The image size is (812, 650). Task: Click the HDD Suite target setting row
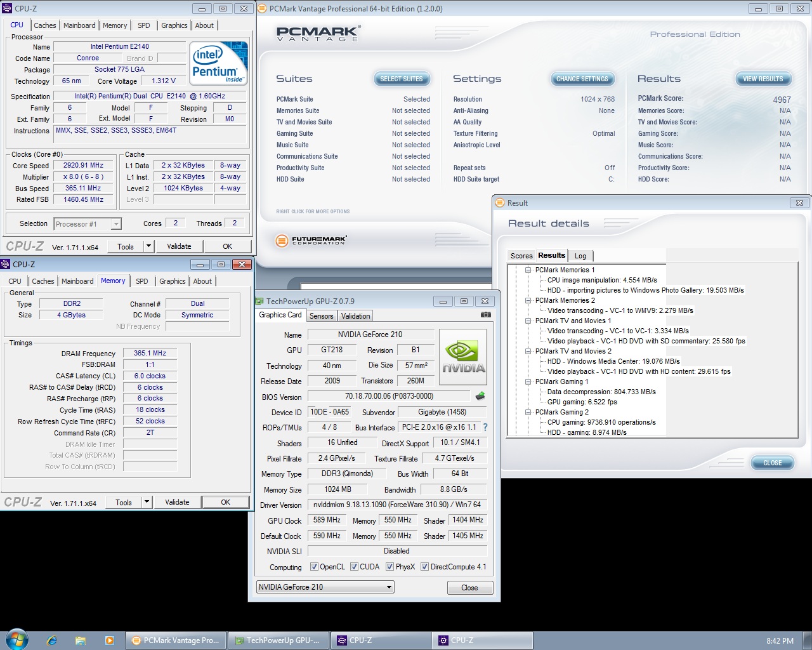[534, 179]
